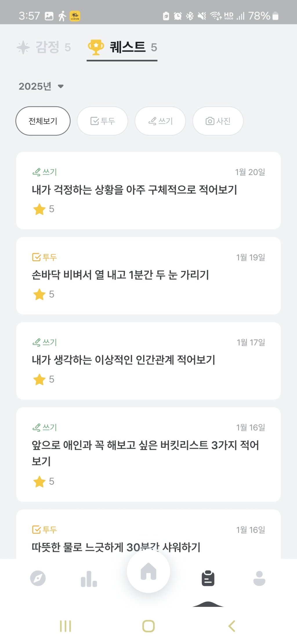Tap the home icon in navigation
Screen dimensions: 297x644
[x=148, y=571]
